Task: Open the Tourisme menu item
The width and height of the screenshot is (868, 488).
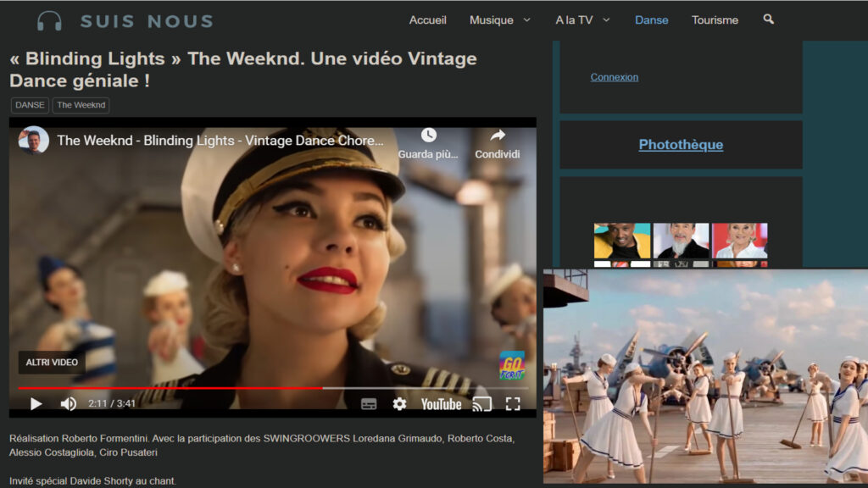Action: (x=715, y=20)
